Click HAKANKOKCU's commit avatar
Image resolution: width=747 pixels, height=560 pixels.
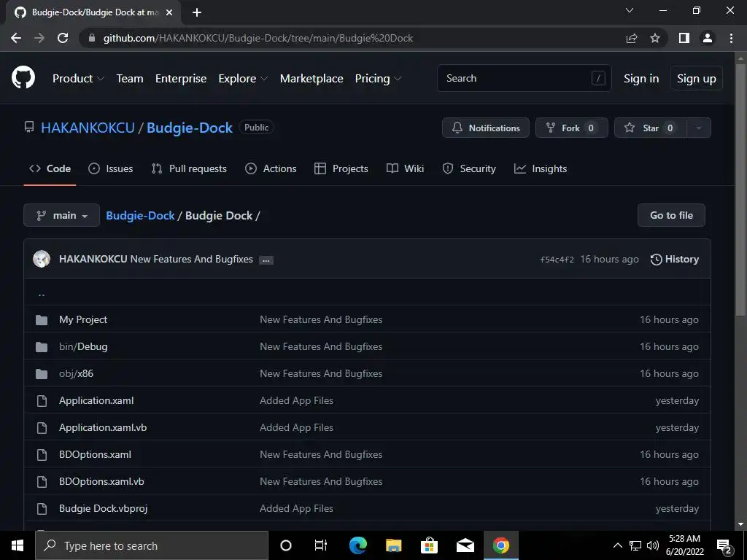click(42, 259)
